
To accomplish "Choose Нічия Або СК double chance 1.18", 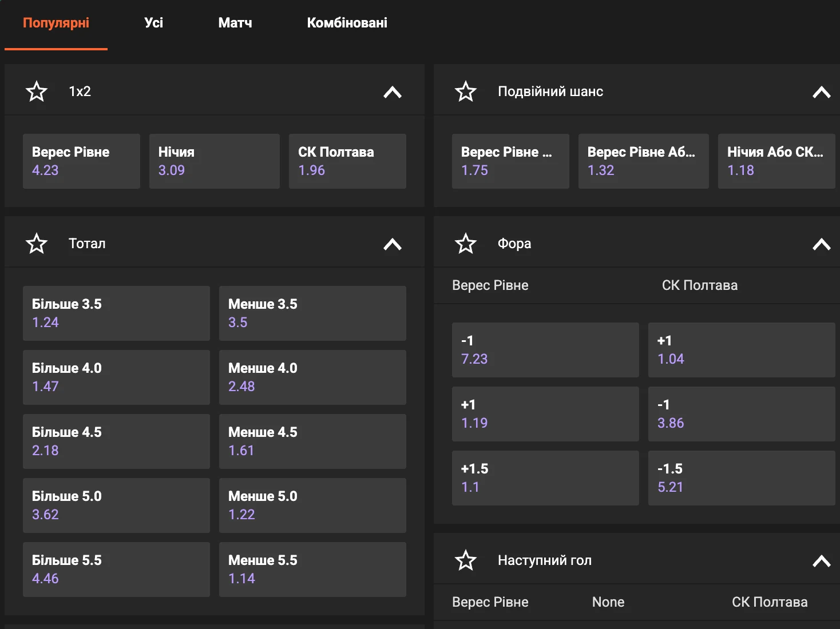I will coord(776,161).
